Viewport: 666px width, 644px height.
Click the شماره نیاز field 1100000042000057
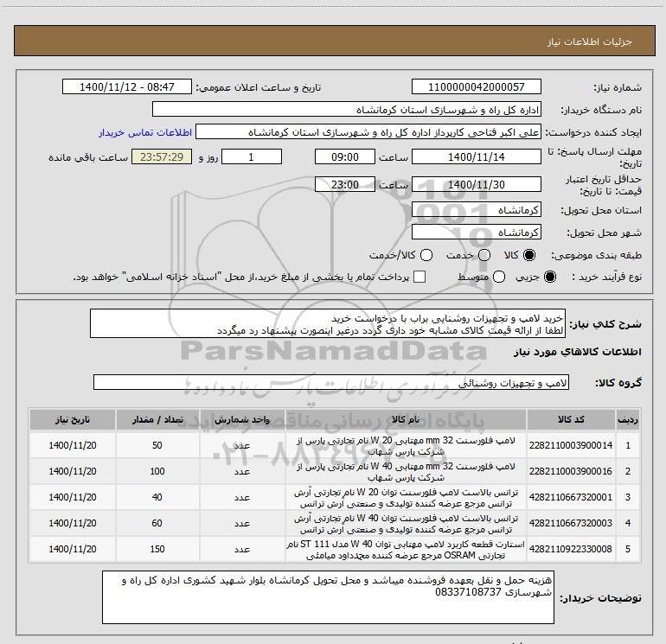pyautogui.click(x=476, y=87)
